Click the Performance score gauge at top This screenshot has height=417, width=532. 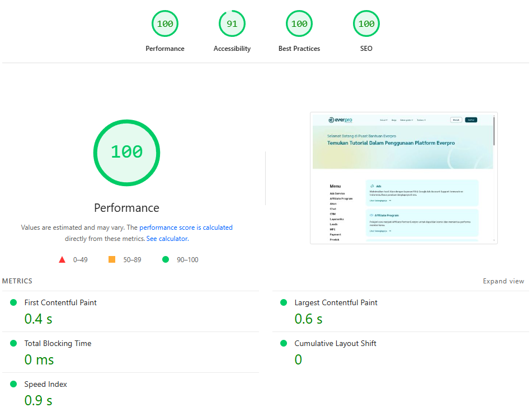click(x=165, y=24)
